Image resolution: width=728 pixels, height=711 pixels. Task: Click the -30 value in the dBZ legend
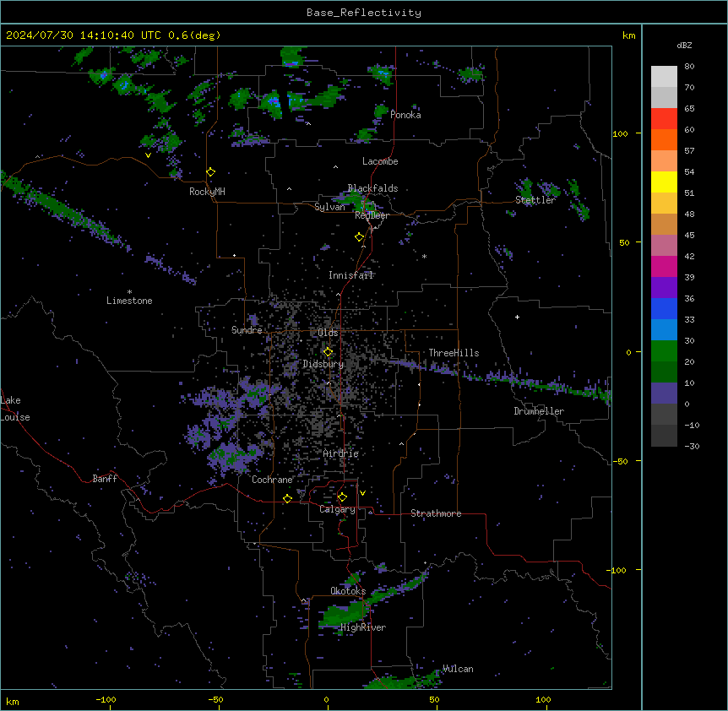coord(692,447)
